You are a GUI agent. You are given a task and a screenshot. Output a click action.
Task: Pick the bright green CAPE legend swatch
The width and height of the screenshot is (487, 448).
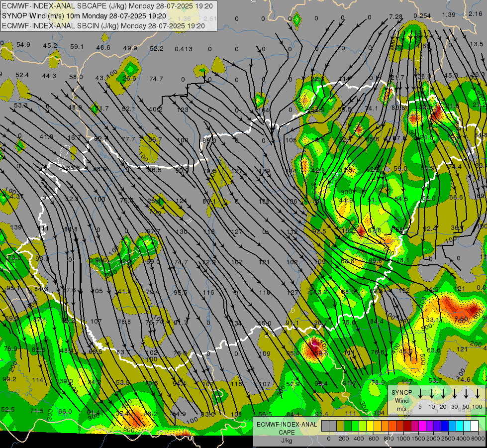pos(355,426)
